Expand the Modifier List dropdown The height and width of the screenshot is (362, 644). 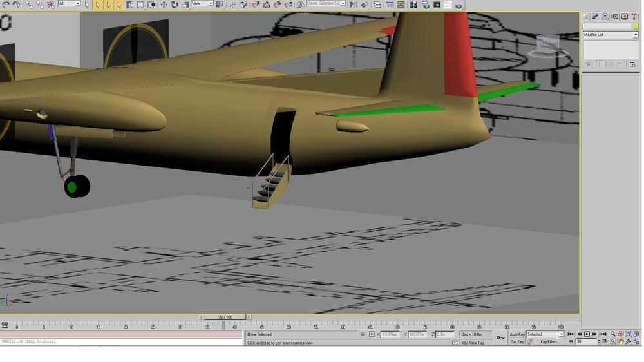click(611, 35)
